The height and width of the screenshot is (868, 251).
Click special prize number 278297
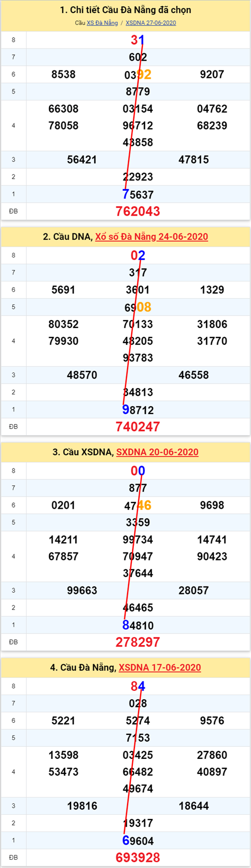[x=138, y=642]
